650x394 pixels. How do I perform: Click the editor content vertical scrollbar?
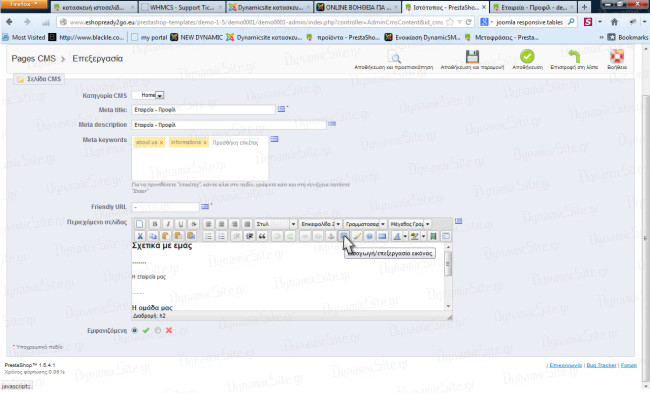[448, 276]
